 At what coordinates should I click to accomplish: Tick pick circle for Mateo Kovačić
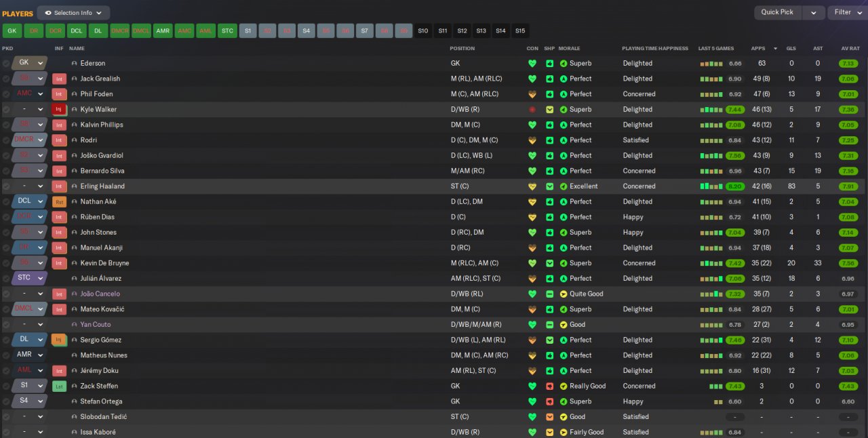pyautogui.click(x=6, y=309)
